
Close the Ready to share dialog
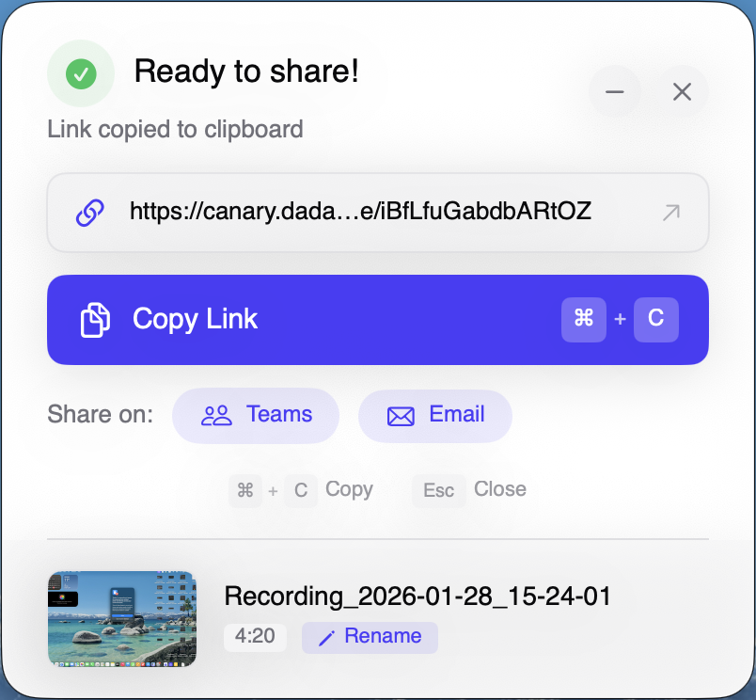pos(683,91)
